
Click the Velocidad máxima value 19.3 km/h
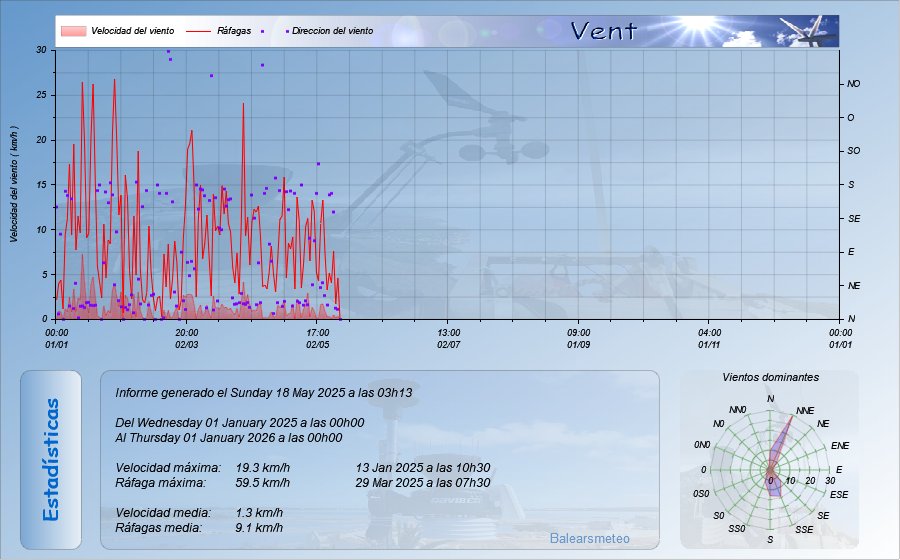(262, 468)
